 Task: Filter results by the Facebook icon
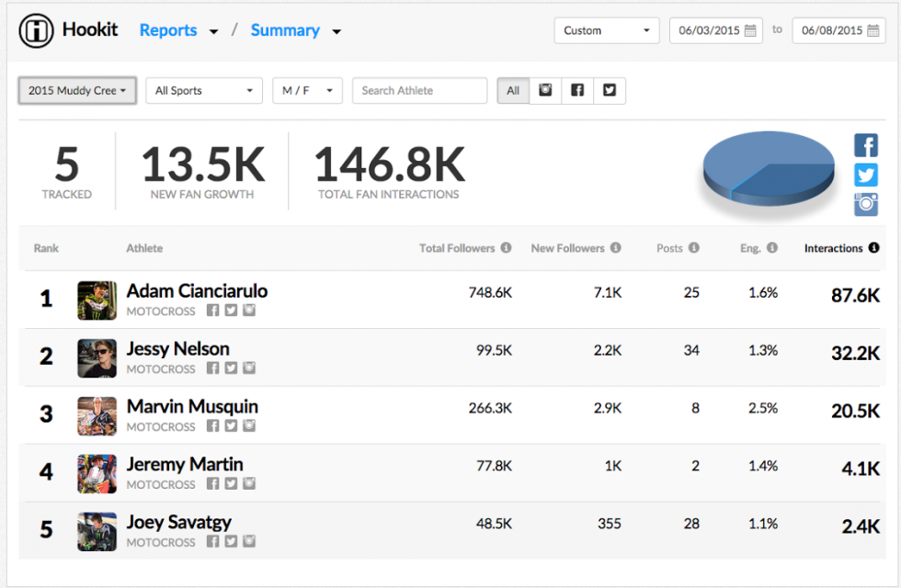tap(577, 90)
